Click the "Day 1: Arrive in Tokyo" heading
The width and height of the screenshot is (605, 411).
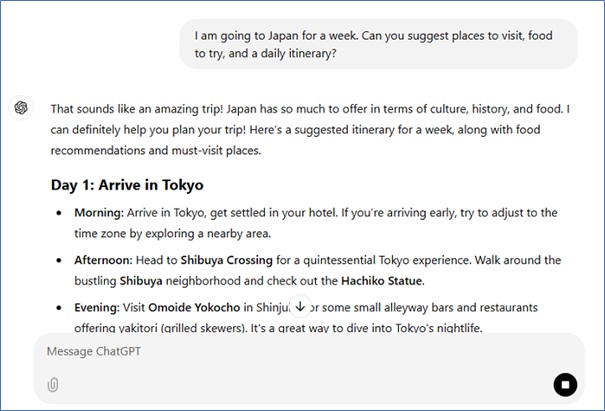[126, 185]
